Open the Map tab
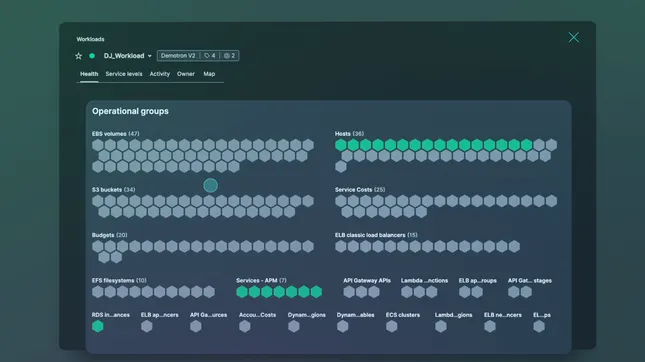 point(209,74)
